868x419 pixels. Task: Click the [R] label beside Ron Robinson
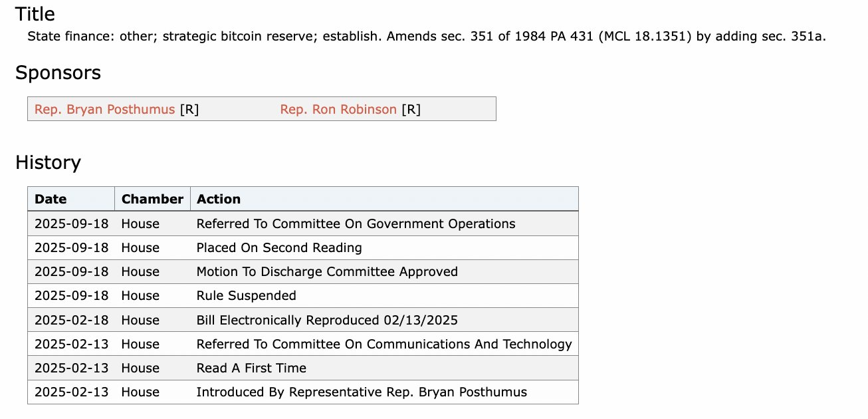(x=411, y=109)
